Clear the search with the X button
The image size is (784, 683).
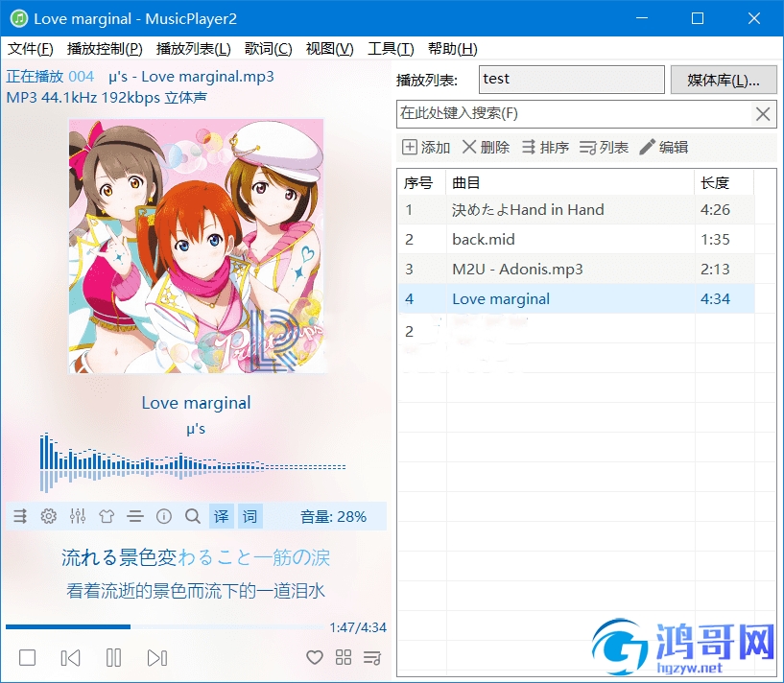pyautogui.click(x=763, y=113)
